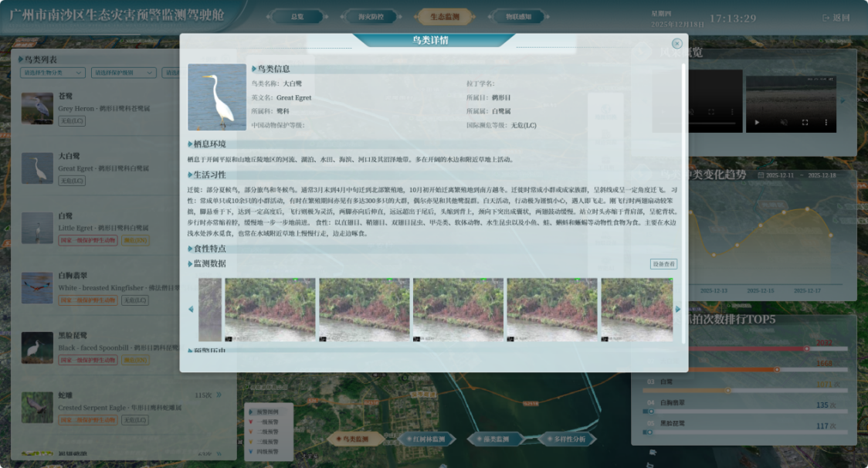Open the 请选择生物分类 dropdown
This screenshot has width=868, height=468.
point(53,73)
